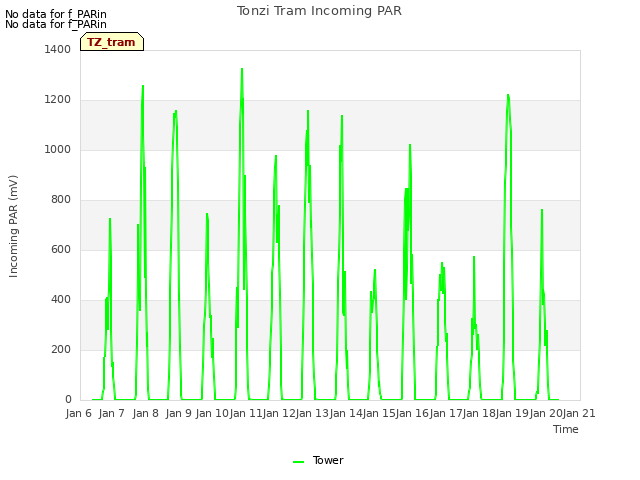Click the 'Jan 6' x-axis date label

79,413
